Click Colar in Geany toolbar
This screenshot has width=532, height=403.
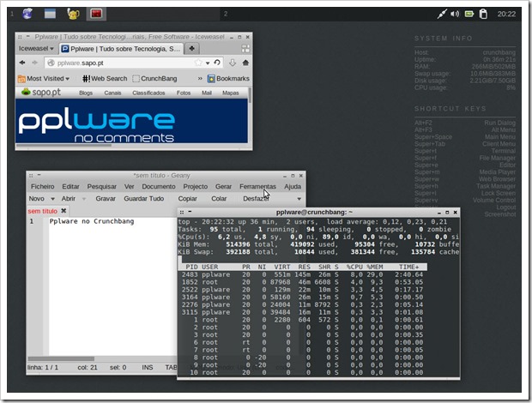(x=219, y=199)
